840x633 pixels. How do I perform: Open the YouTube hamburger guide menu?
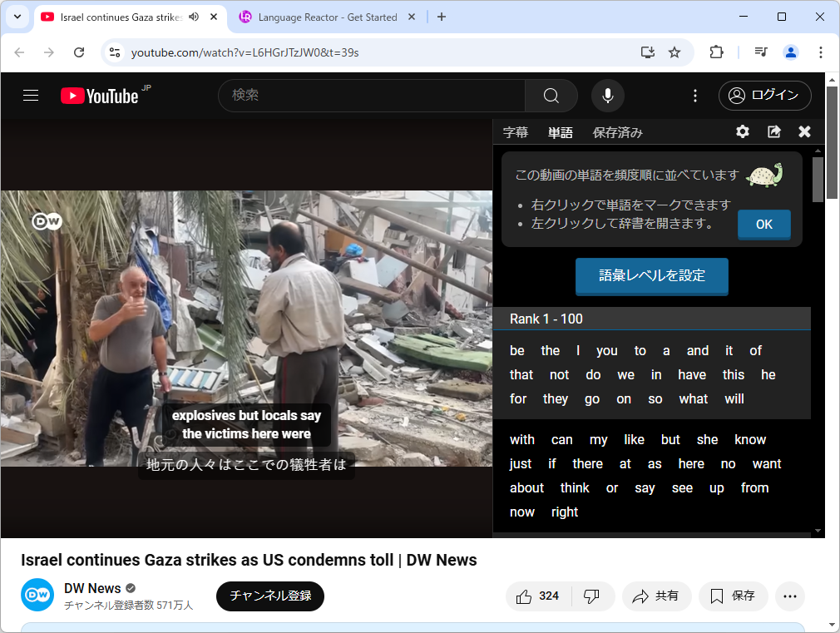click(x=31, y=96)
